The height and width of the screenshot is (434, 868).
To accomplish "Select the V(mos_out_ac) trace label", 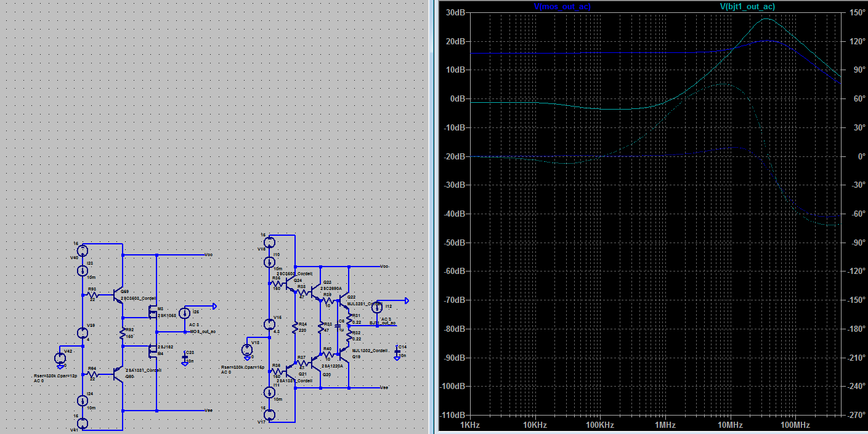I will click(x=562, y=6).
